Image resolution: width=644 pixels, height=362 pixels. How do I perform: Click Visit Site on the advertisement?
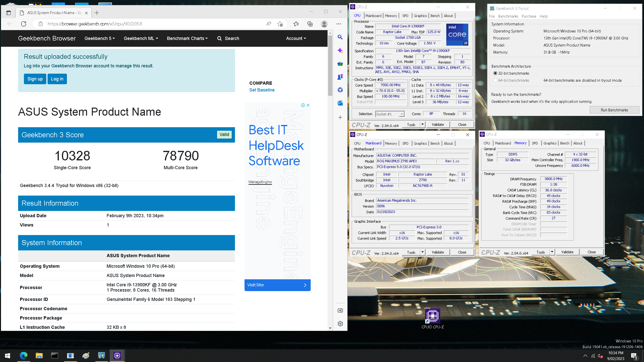coord(277,285)
